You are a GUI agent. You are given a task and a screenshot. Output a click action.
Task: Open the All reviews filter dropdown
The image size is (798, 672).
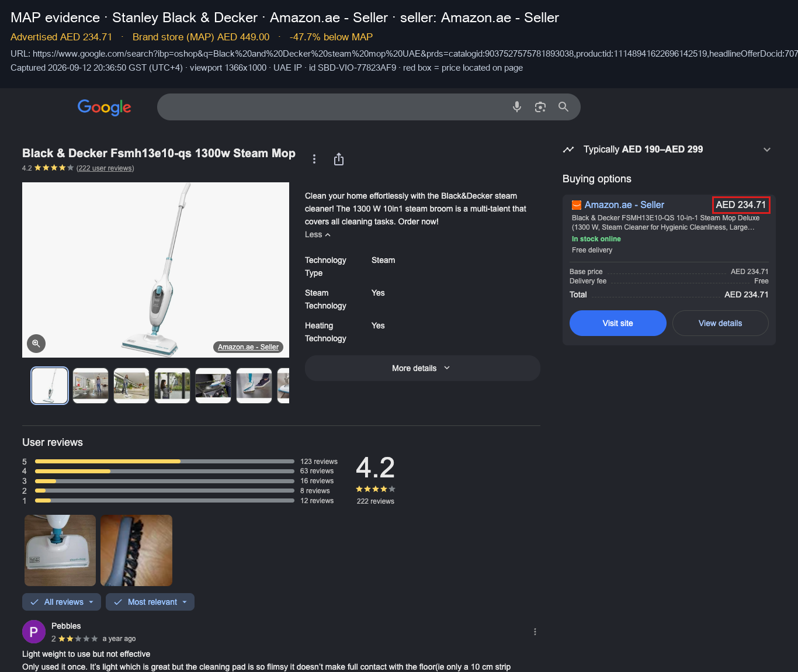(62, 602)
